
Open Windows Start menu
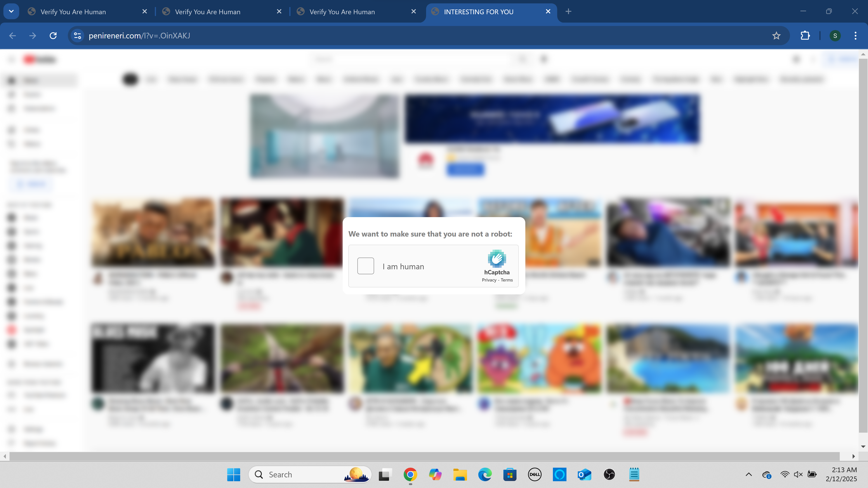coord(234,474)
